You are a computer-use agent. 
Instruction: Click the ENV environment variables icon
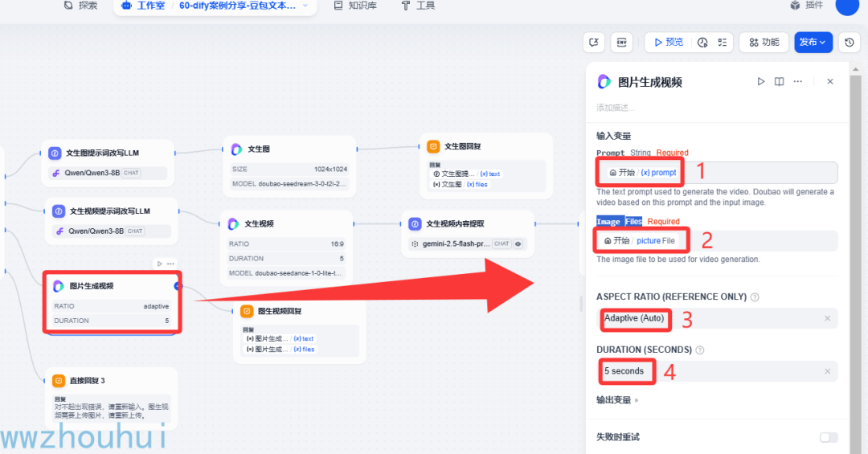point(621,43)
